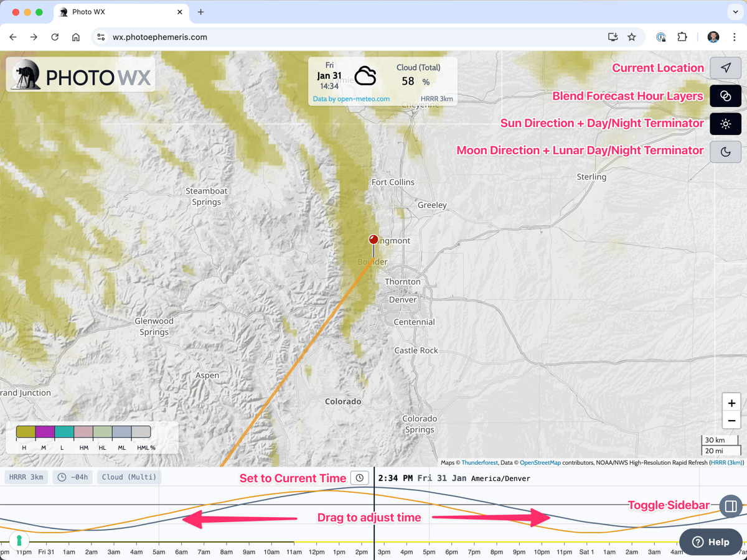Open the Chrome profile avatar
The height and width of the screenshot is (560, 747).
click(713, 37)
